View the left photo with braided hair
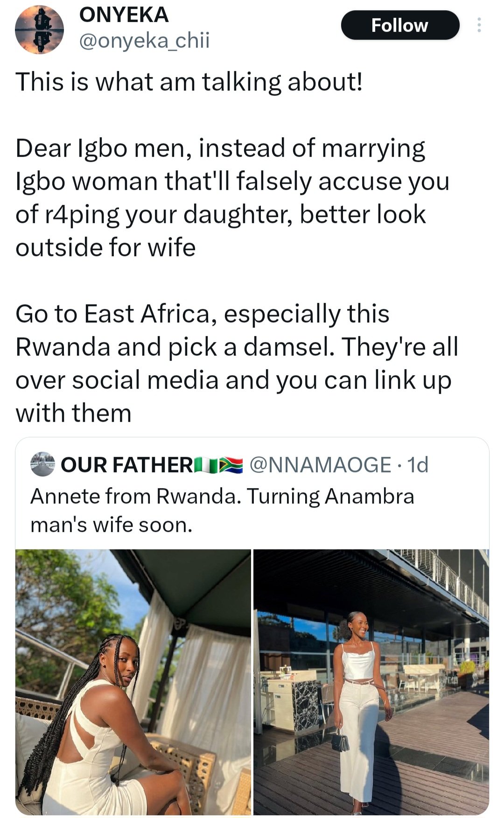 click(133, 682)
